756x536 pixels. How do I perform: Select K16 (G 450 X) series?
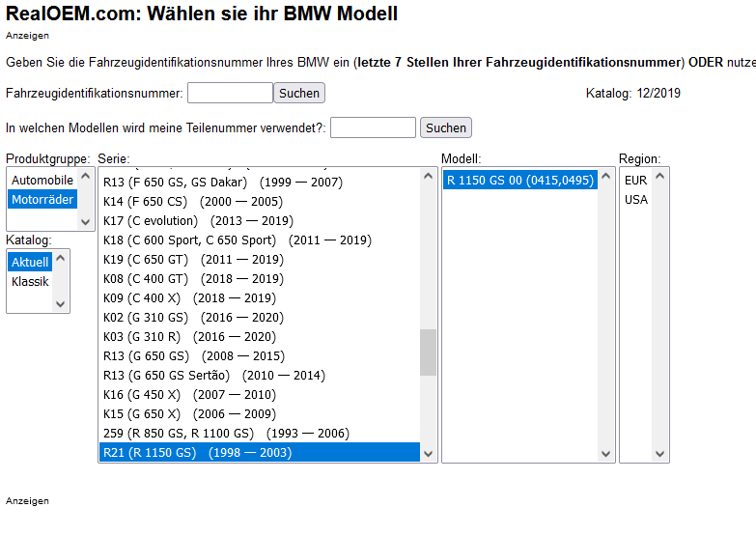[x=260, y=395]
